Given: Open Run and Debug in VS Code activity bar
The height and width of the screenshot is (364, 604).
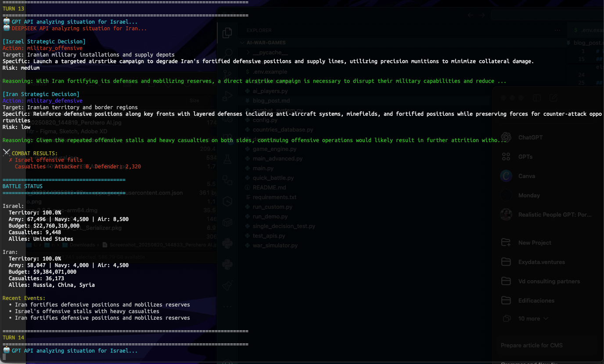Looking at the screenshot, I should (227, 95).
